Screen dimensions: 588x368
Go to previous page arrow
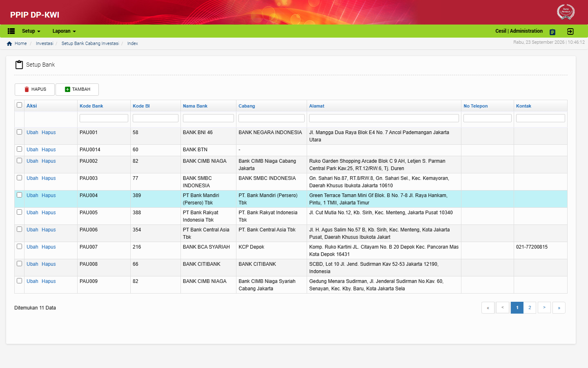[x=503, y=307]
